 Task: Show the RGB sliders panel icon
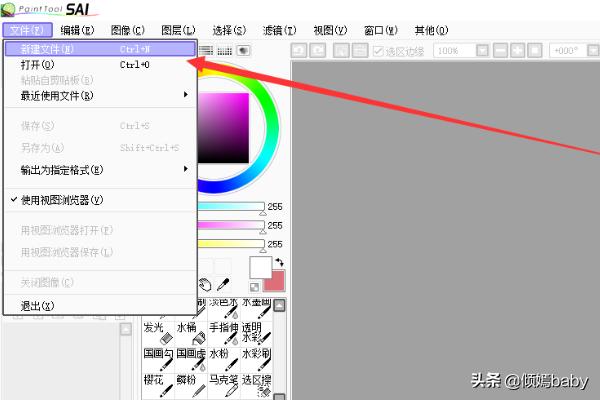(206, 51)
